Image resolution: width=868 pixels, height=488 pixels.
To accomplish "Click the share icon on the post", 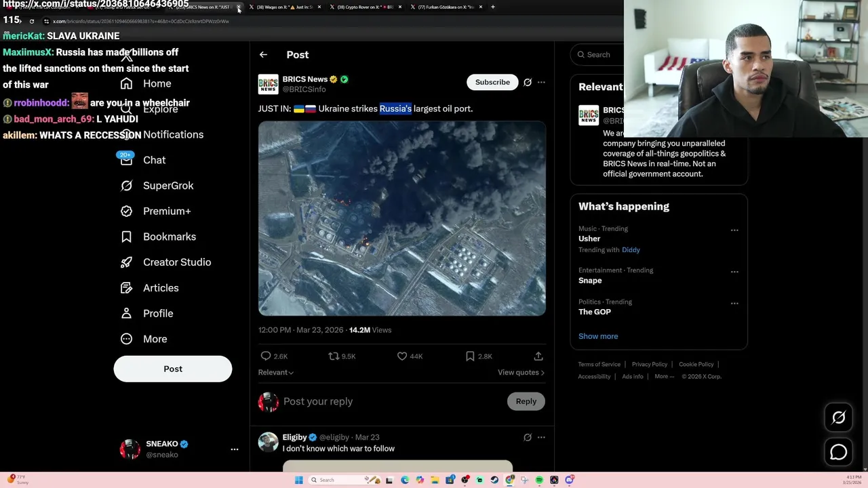I will (x=538, y=356).
